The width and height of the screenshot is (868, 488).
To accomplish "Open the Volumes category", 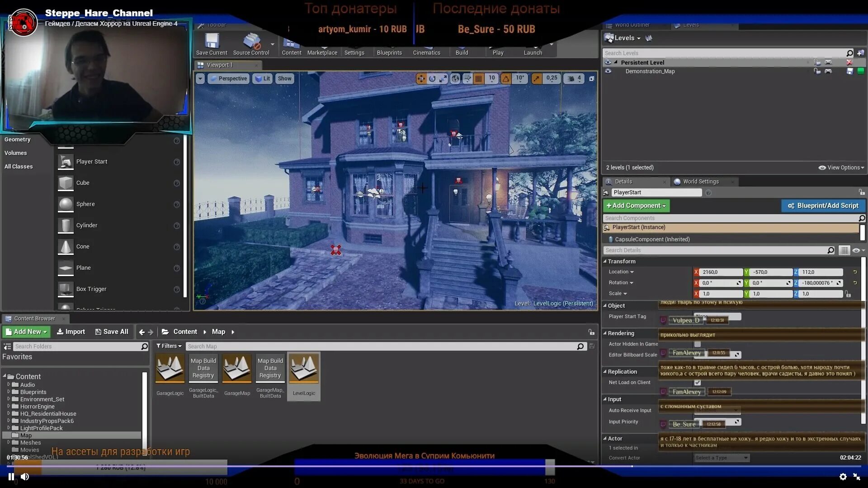I will 16,153.
